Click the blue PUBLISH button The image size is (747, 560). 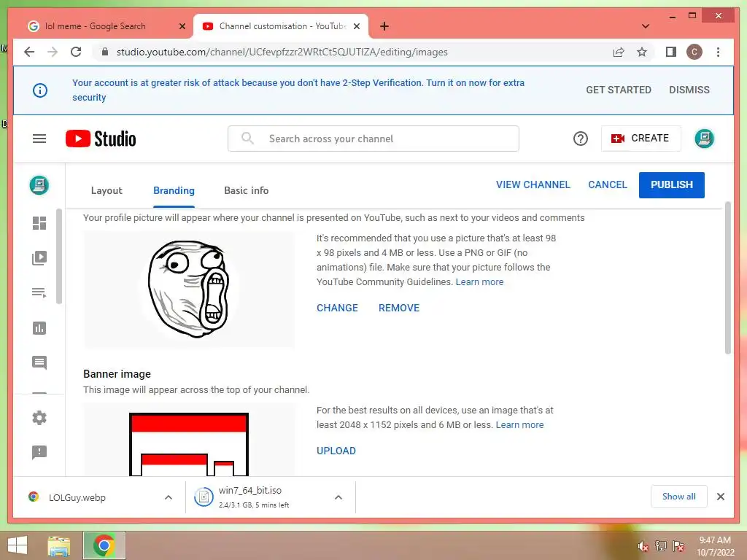coord(672,184)
